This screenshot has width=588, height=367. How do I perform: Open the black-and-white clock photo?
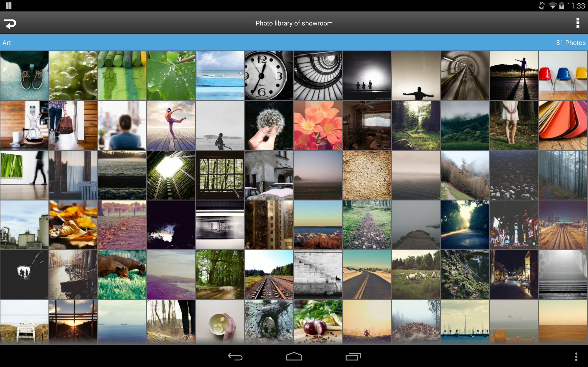(269, 75)
